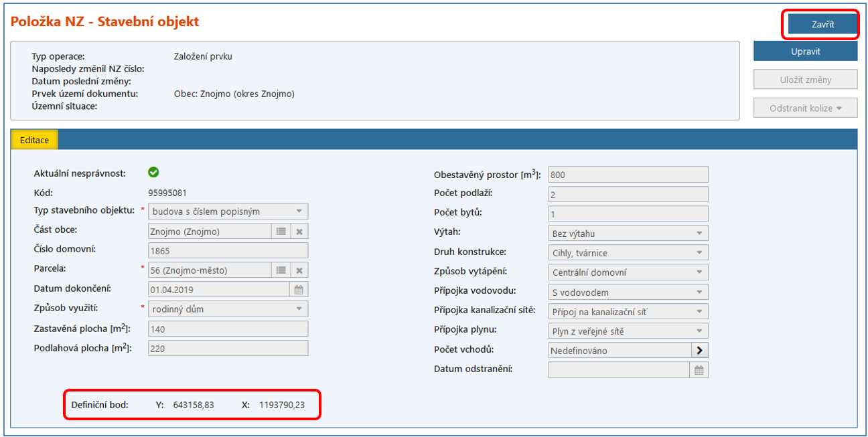The width and height of the screenshot is (868, 437).
Task: Clear the Parcela field with X icon
Action: coord(299,270)
